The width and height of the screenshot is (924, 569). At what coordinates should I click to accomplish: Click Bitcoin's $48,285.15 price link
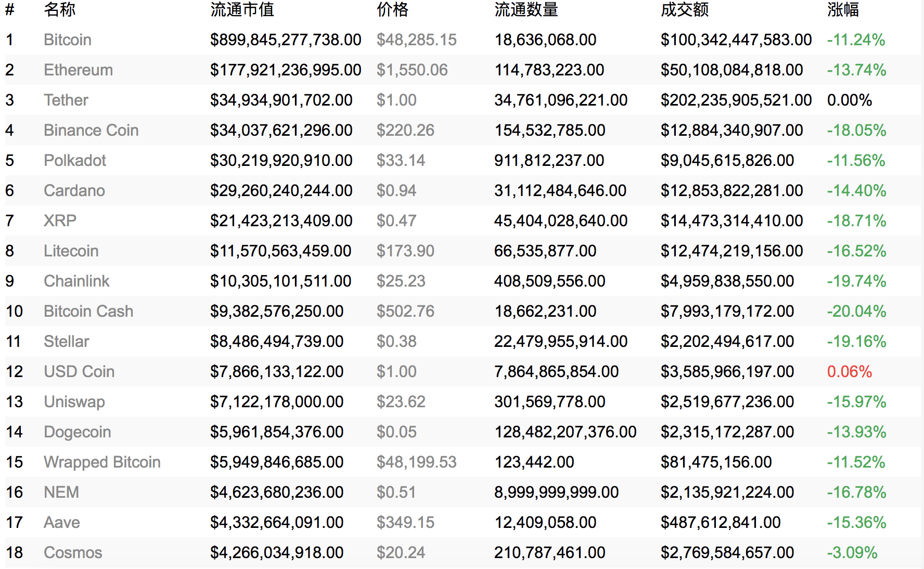click(416, 40)
